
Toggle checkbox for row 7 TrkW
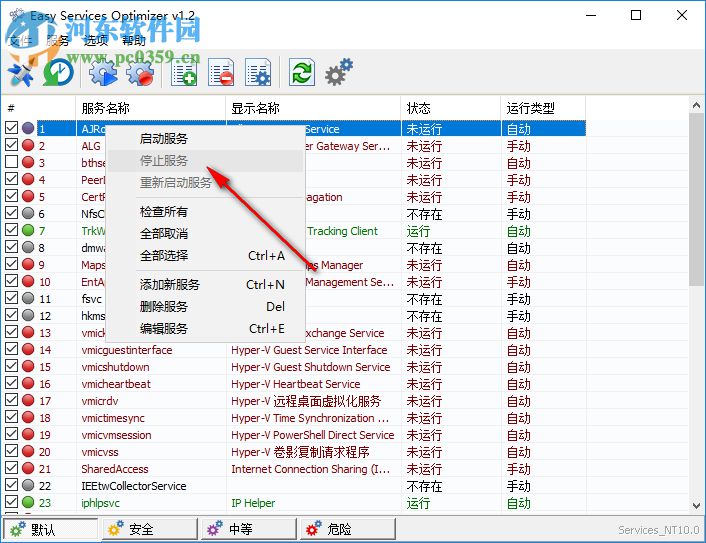coord(12,230)
